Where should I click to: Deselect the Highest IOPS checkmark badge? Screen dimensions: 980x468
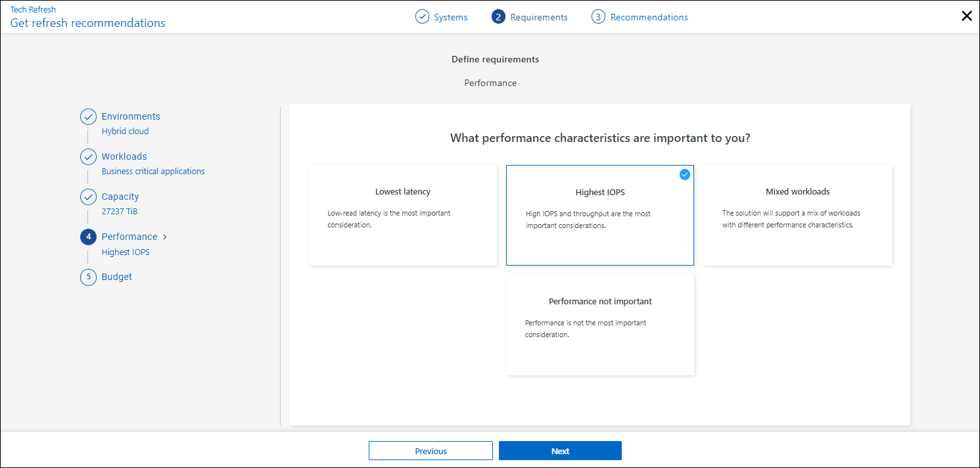(x=685, y=175)
